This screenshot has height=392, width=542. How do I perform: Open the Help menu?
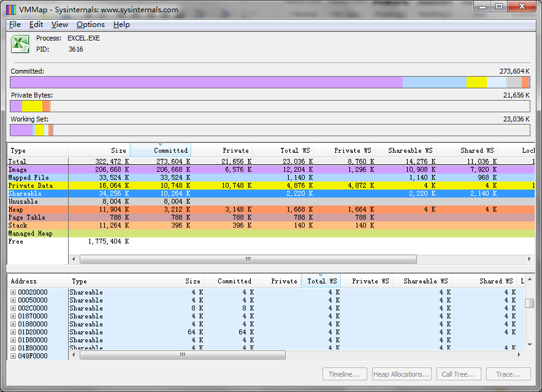pyautogui.click(x=121, y=25)
